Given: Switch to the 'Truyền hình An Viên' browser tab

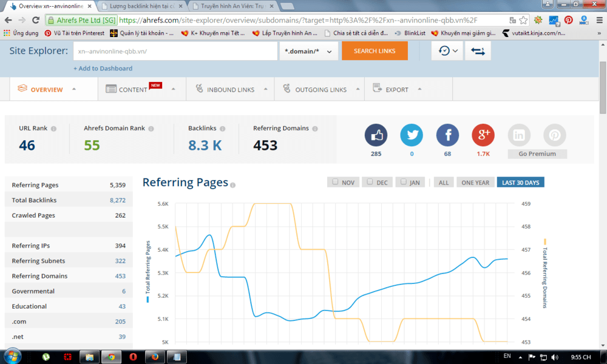Looking at the screenshot, I should point(234,6).
